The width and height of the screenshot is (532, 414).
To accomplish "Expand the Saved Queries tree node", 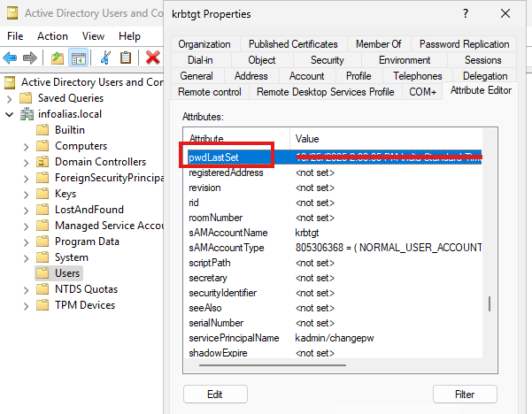I will point(10,98).
